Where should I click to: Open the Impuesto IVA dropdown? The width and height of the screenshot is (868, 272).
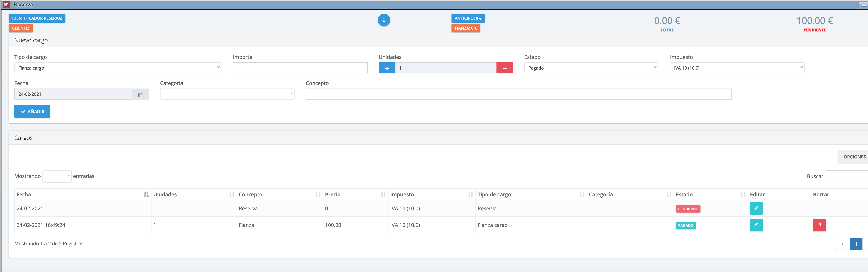(737, 68)
